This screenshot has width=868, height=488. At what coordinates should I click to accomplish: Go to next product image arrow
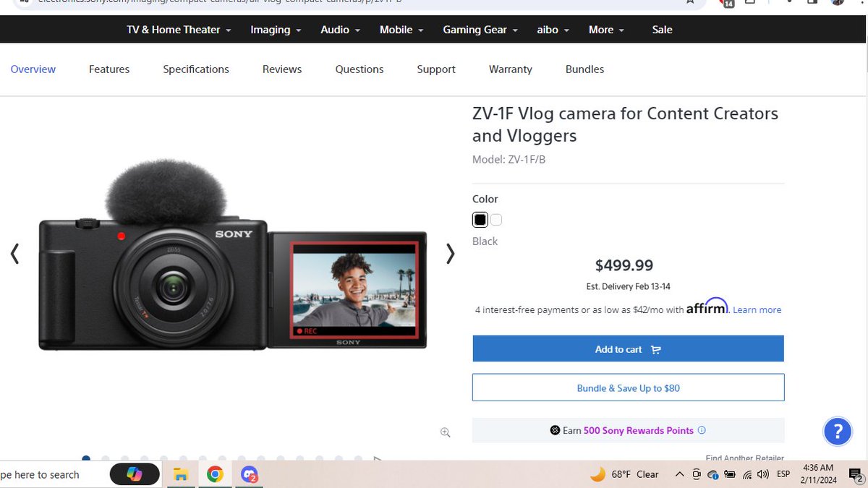tap(450, 253)
